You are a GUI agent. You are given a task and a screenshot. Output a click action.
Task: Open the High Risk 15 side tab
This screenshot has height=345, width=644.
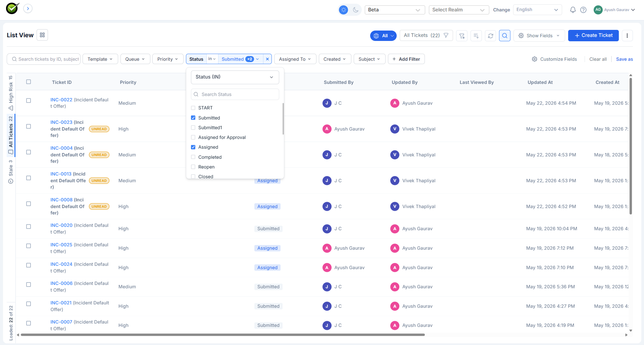(11, 93)
